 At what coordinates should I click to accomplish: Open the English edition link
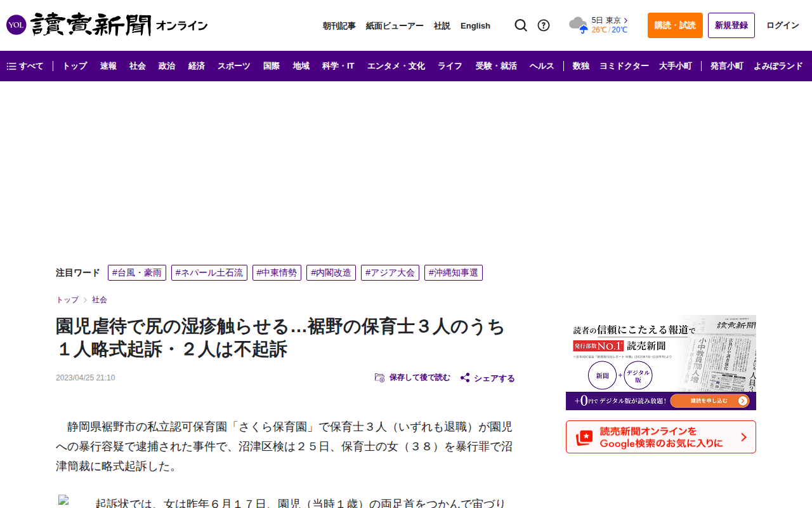tap(475, 25)
